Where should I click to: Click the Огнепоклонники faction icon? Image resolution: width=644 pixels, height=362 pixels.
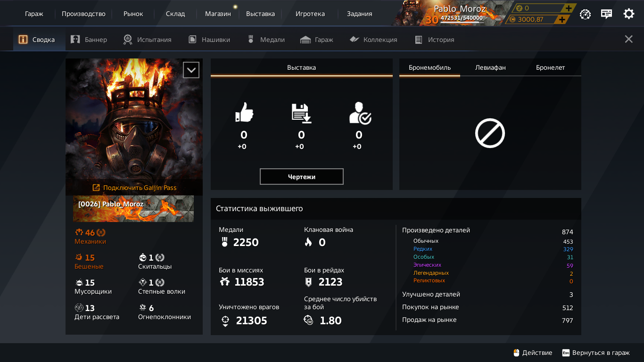143,308
